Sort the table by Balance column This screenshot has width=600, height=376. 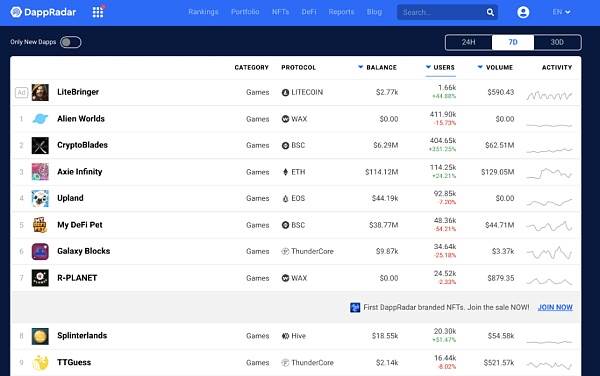pos(377,67)
